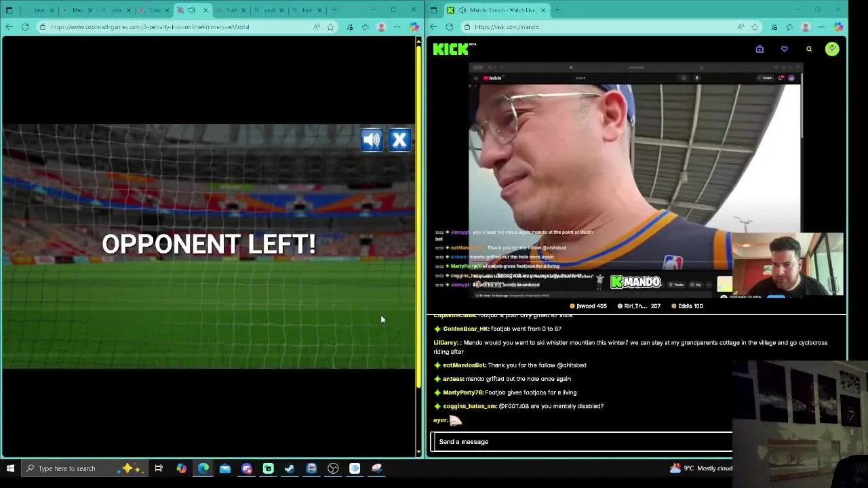Open Read aloud in coolmathgames window

pos(317,27)
